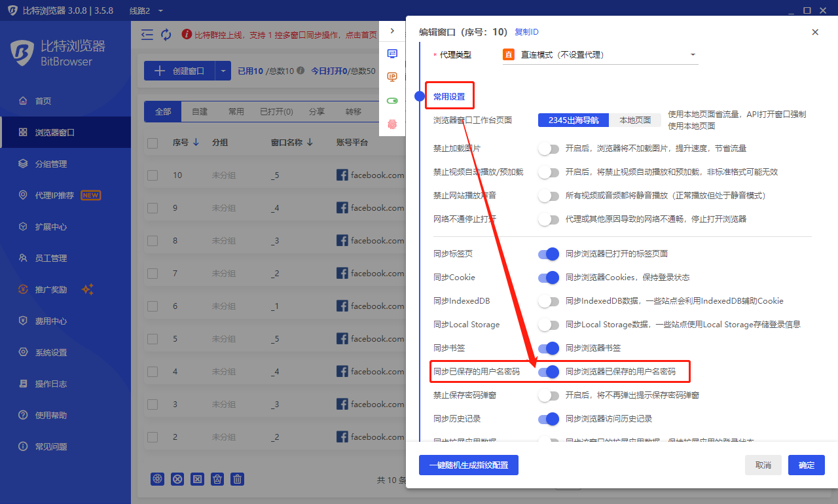Click the red fingerprint icon in side strip

click(392, 123)
